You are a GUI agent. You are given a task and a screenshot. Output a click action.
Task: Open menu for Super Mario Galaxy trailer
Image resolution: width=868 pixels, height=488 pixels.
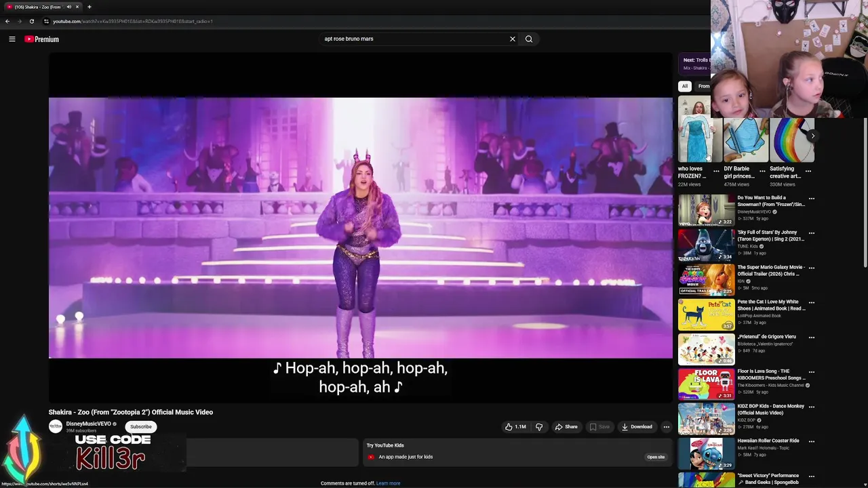click(x=812, y=268)
